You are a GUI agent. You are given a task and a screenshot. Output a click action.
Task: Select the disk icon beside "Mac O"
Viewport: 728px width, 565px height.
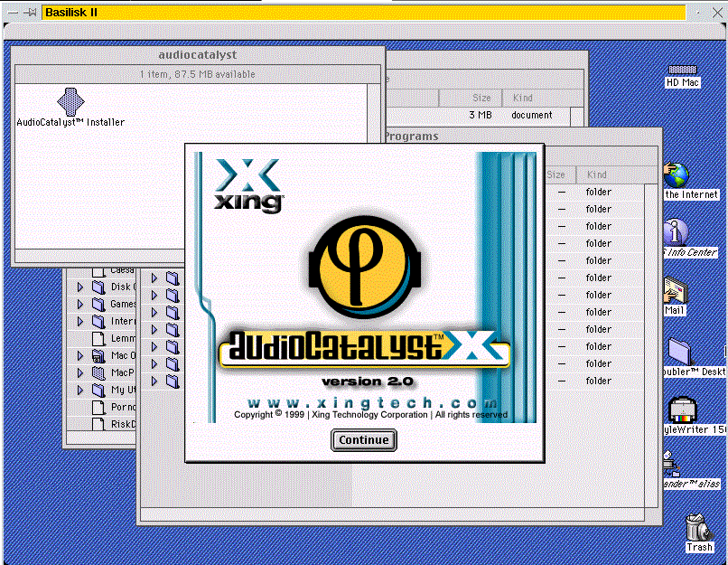coord(98,356)
